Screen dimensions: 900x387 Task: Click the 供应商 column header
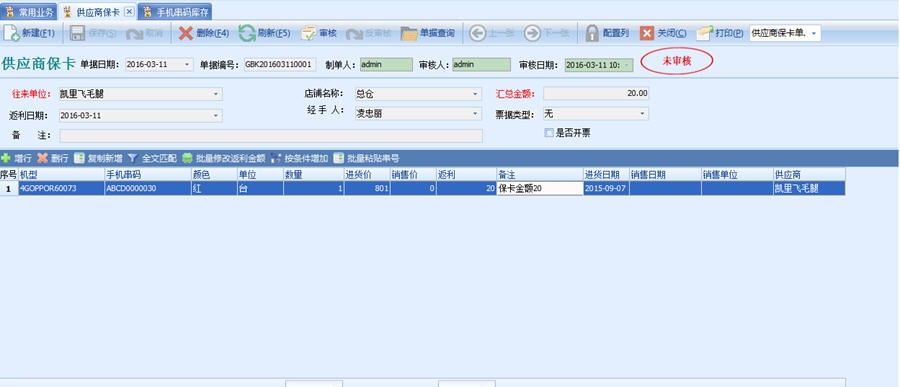click(809, 174)
